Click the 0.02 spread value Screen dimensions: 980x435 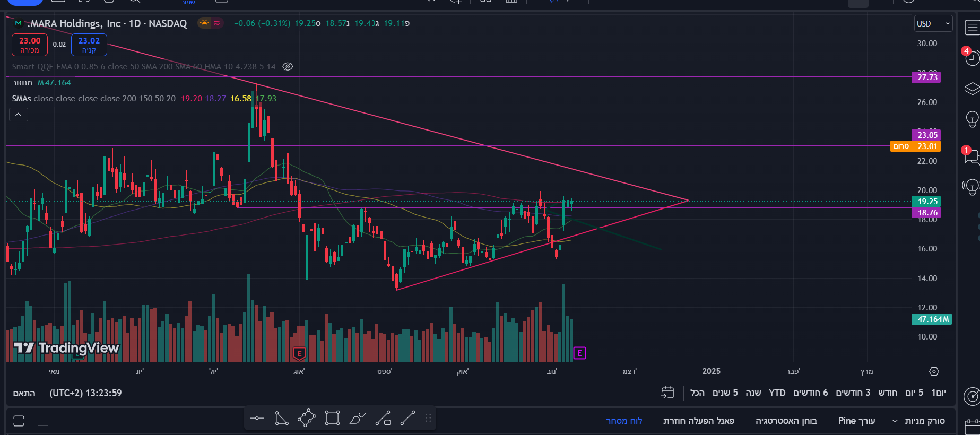[59, 45]
